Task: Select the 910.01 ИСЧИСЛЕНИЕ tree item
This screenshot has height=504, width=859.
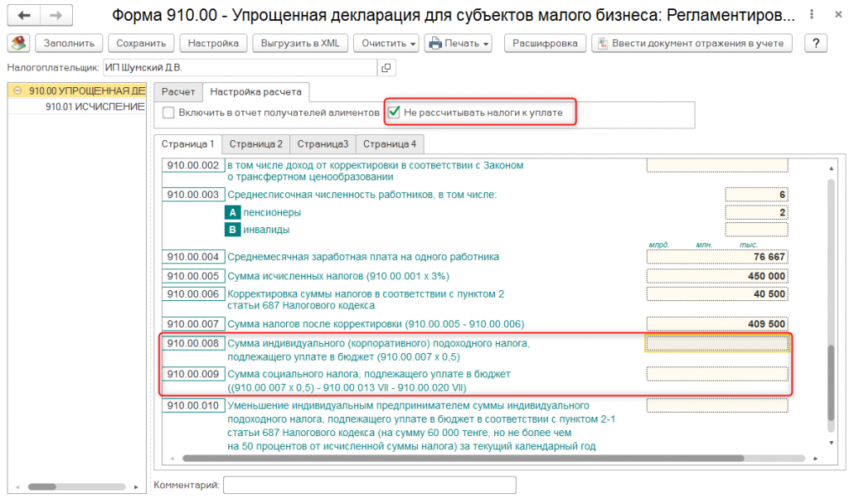Action: pos(95,107)
